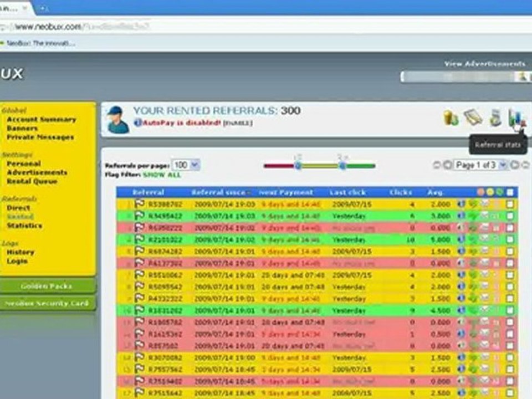532x399 pixels.
Task: Go to the first page arrow icon
Action: pyautogui.click(x=437, y=165)
